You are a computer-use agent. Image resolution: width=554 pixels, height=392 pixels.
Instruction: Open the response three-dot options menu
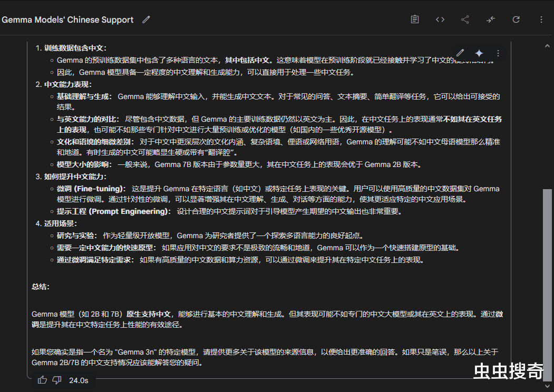coord(498,53)
